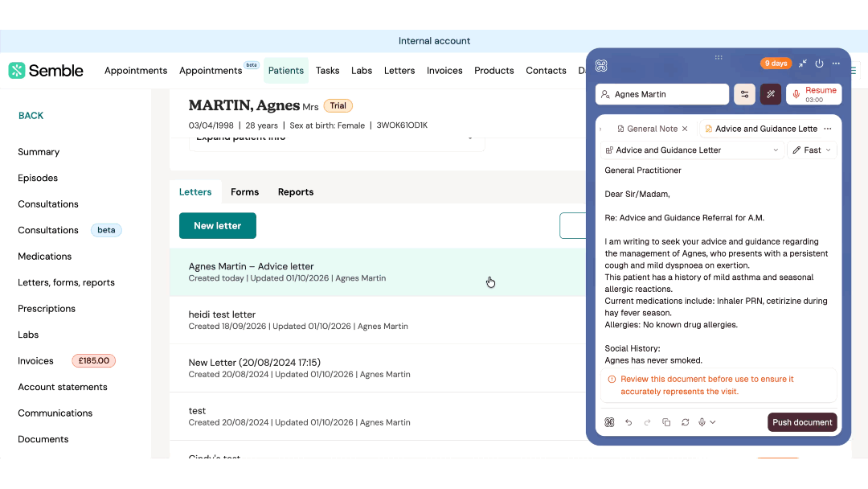868x489 pixels.
Task: Grab the widget drag handle dots
Action: click(719, 57)
